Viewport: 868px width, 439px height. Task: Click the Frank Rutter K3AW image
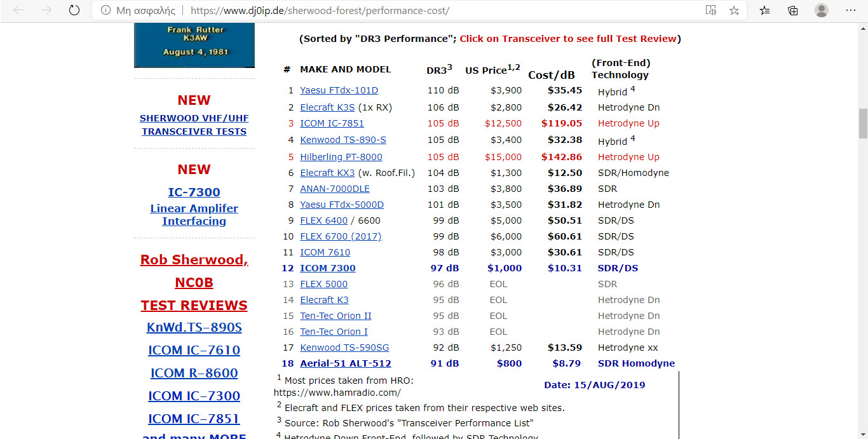(x=194, y=45)
